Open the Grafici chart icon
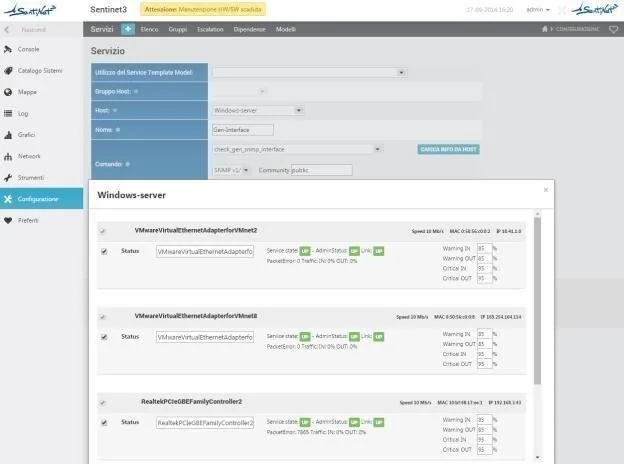The height and width of the screenshot is (464, 624). (8, 135)
